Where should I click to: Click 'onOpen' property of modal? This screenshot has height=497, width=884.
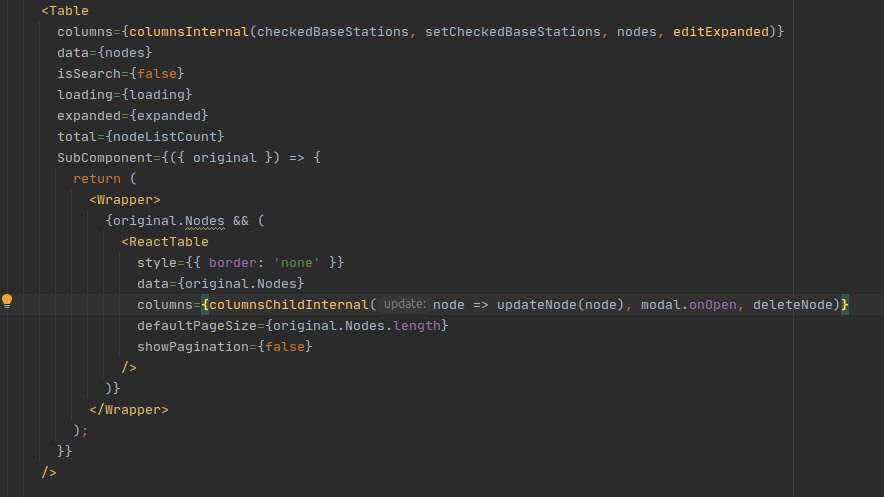[x=713, y=305]
